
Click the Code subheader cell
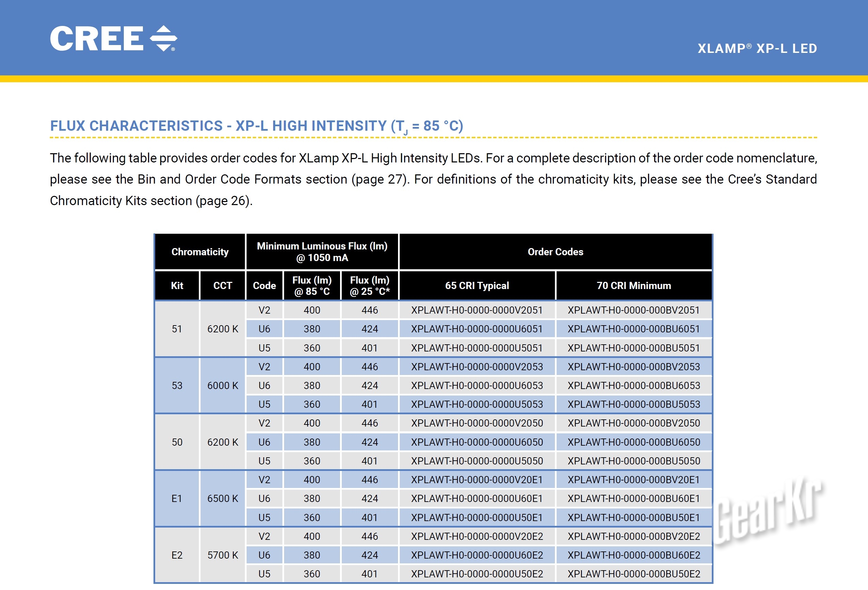pyautogui.click(x=264, y=286)
